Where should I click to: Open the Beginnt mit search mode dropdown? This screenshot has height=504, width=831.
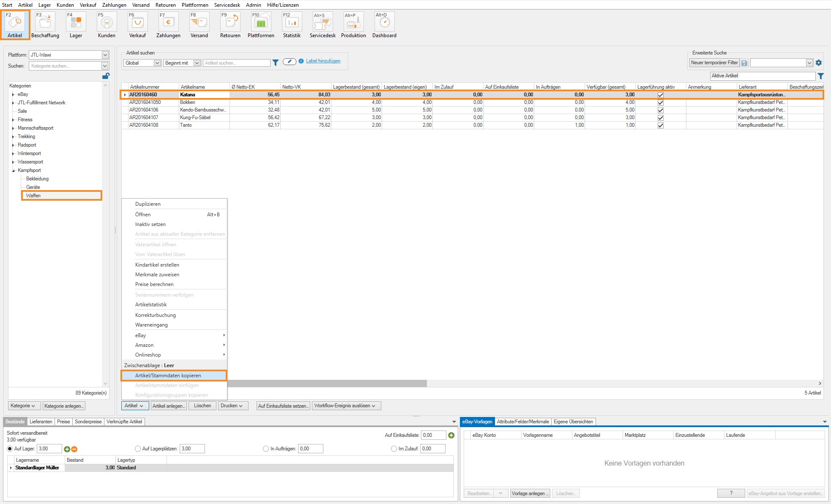(197, 63)
